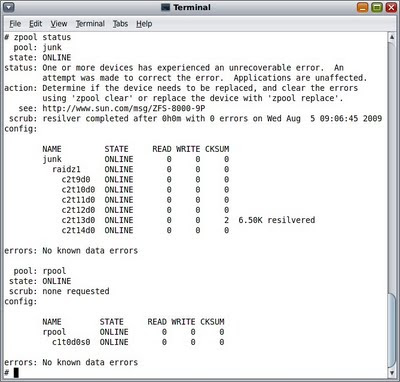Image resolution: width=400 pixels, height=382 pixels.
Task: Click the c2t10d0 device name
Action: click(x=78, y=190)
